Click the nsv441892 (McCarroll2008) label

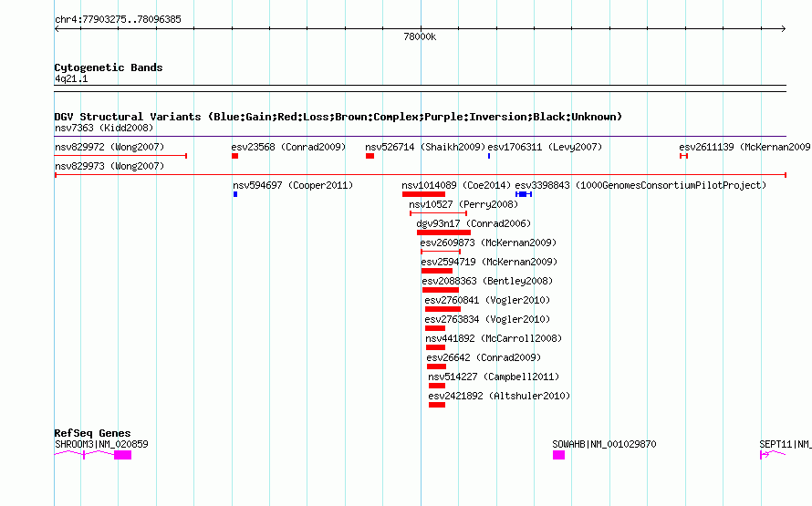494,338
